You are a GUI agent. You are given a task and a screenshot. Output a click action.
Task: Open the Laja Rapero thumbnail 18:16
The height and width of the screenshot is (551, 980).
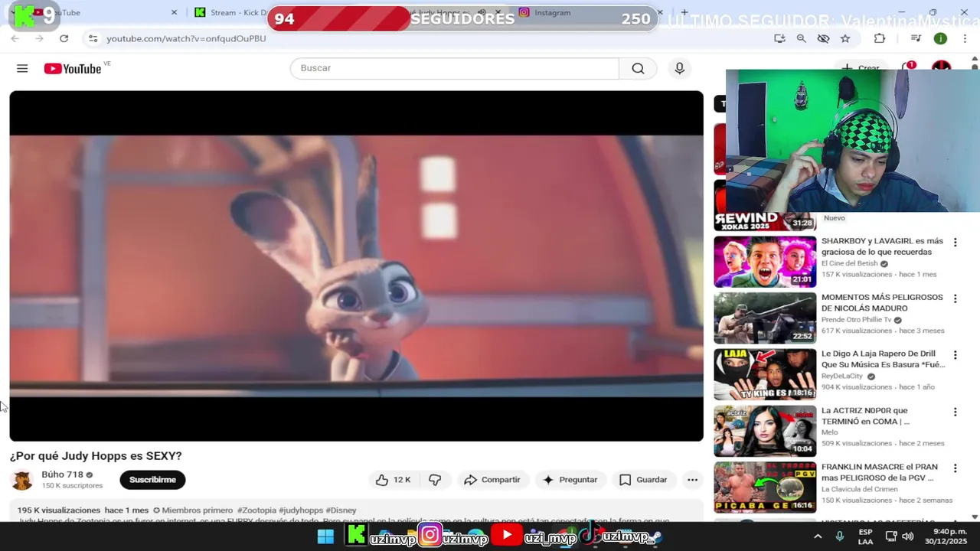[765, 374]
